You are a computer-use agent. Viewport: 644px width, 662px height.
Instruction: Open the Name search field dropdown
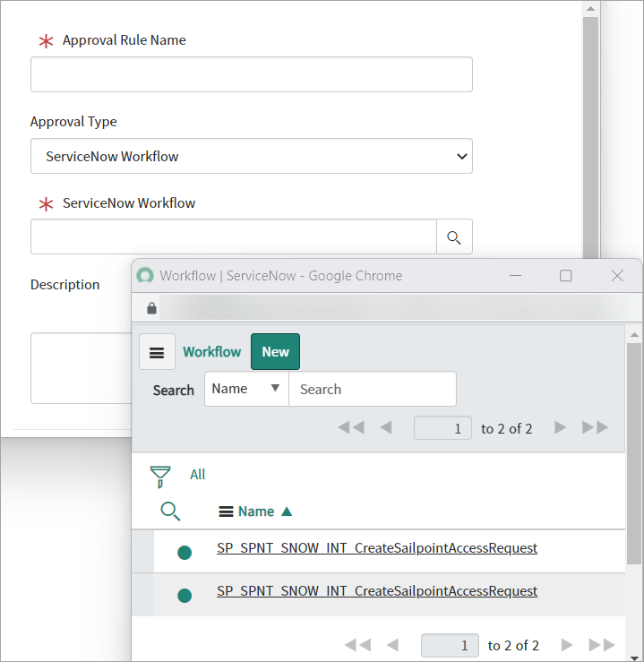[x=246, y=389]
